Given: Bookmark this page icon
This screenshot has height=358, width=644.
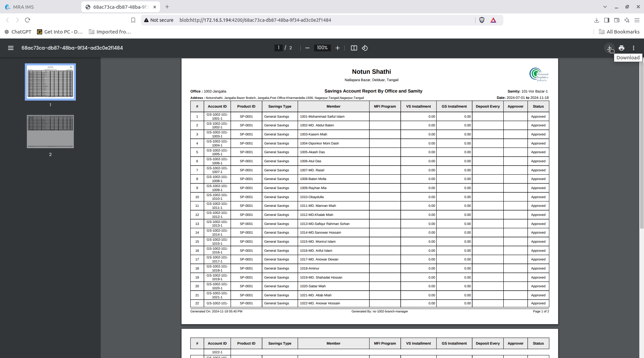Looking at the screenshot, I should point(133,20).
